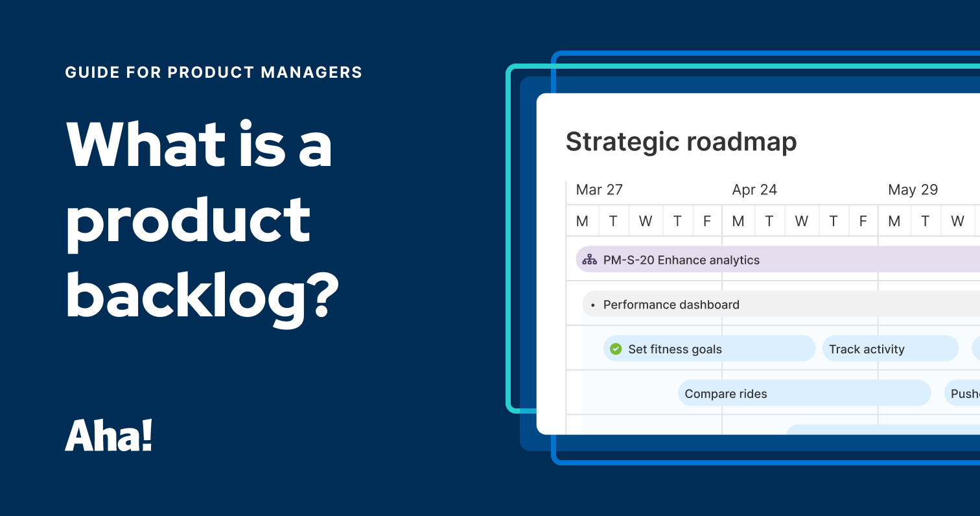Expand the Apr 24 timeline section
The image size is (980, 516).
click(754, 189)
